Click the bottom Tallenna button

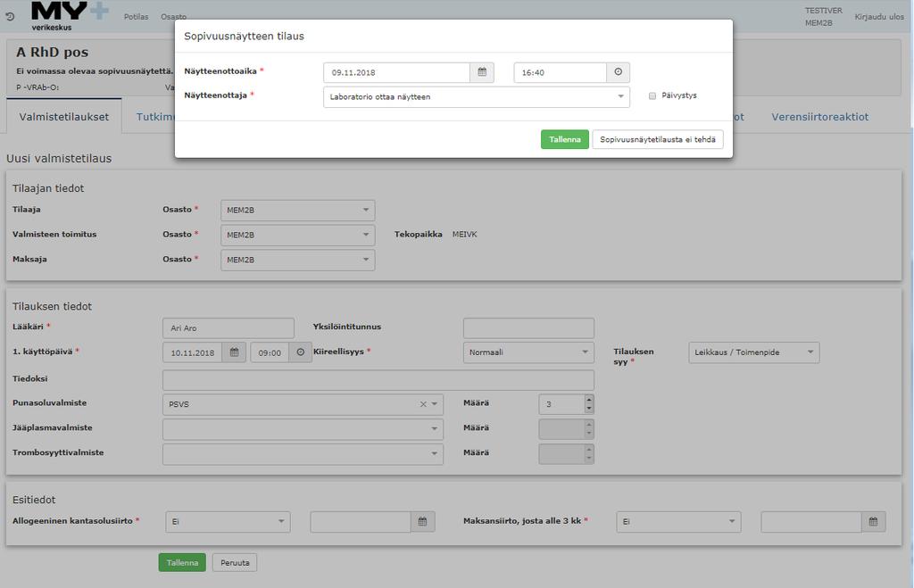tap(182, 562)
